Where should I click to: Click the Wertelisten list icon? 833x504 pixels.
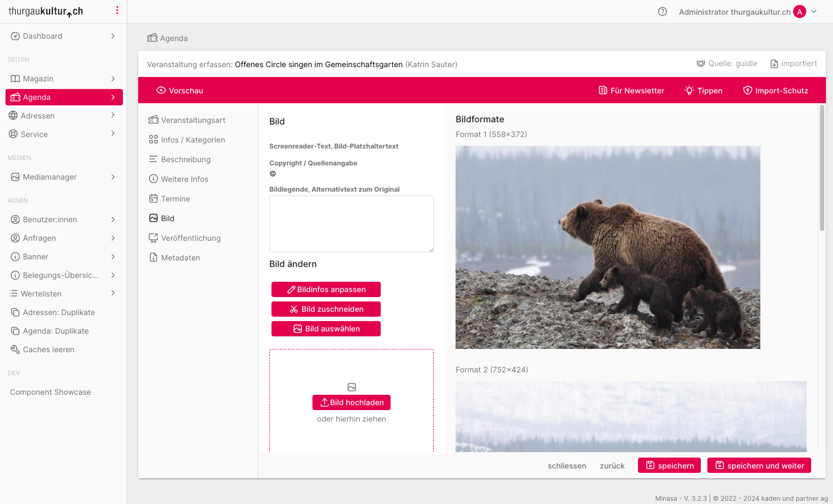[13, 294]
